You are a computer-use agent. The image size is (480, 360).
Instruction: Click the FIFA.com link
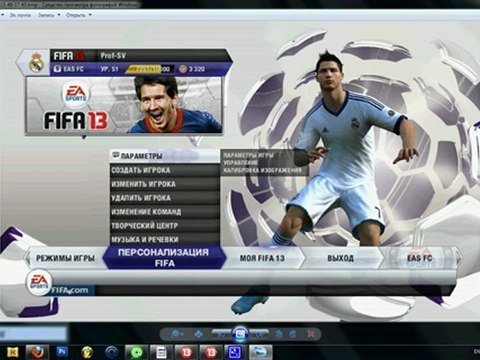[70, 291]
